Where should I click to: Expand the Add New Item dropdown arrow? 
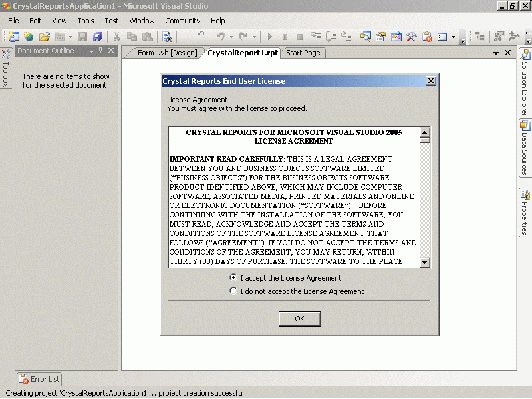(x=70, y=37)
